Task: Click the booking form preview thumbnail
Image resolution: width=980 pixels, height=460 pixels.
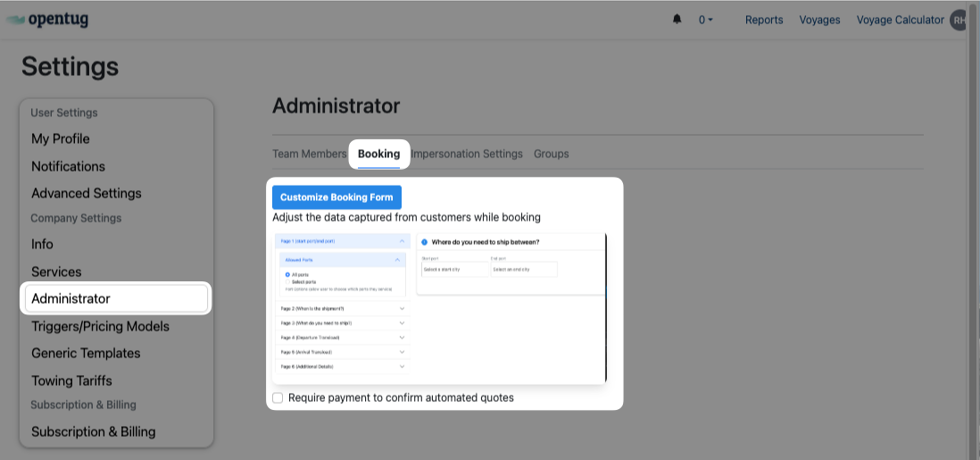Action: (440, 308)
